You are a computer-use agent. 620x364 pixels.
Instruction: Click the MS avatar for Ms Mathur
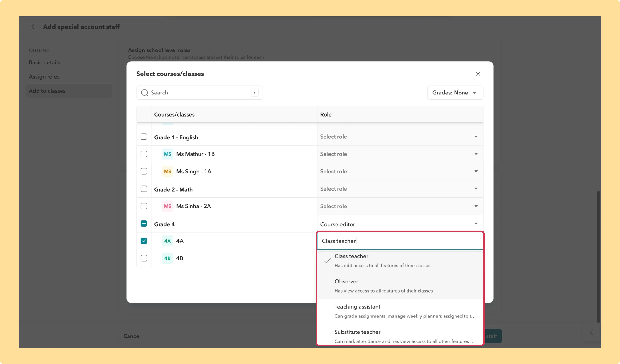[x=167, y=154]
